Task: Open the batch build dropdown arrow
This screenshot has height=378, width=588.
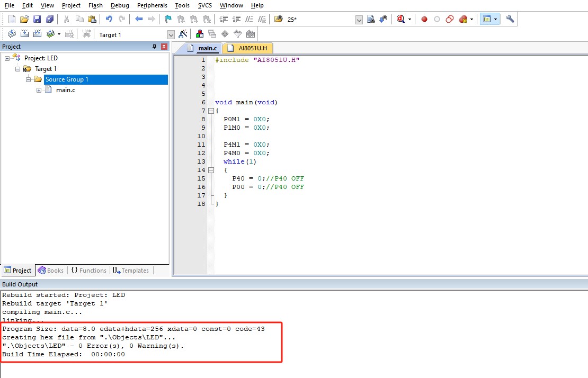Action: click(59, 34)
